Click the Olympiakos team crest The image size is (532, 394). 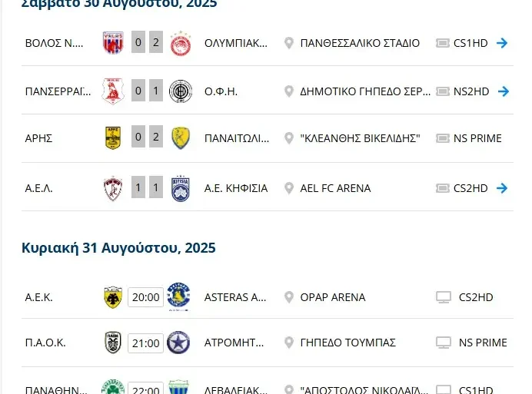click(x=181, y=43)
